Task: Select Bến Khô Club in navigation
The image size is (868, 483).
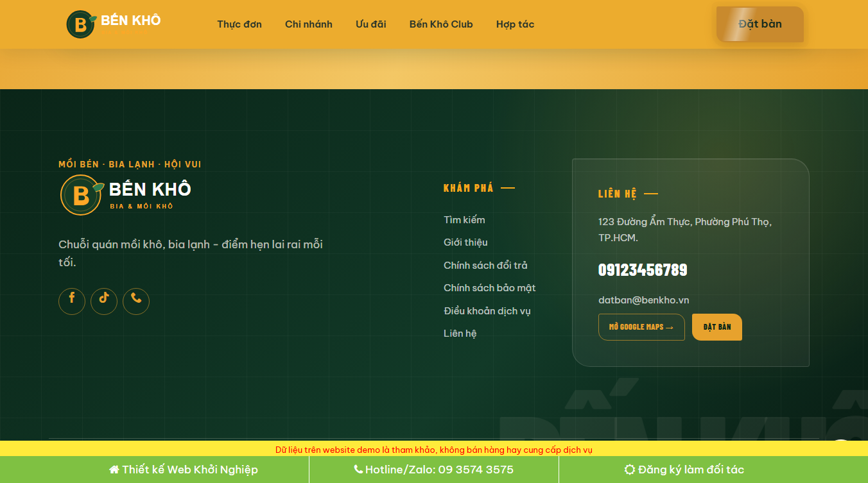Action: tap(441, 24)
